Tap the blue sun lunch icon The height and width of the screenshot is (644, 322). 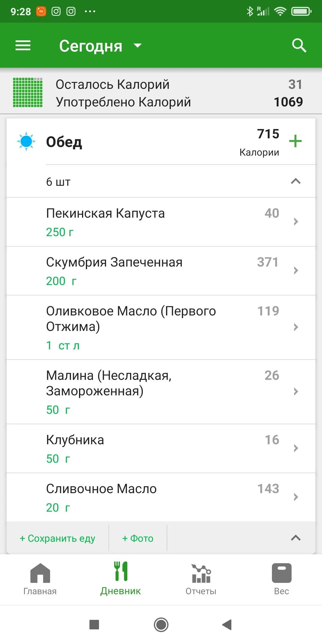point(26,141)
